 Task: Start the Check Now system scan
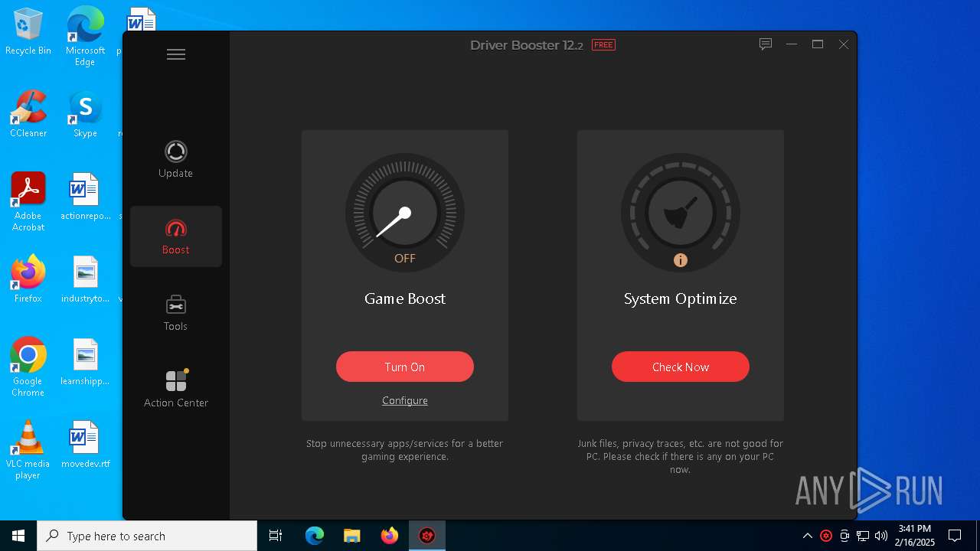coord(681,367)
